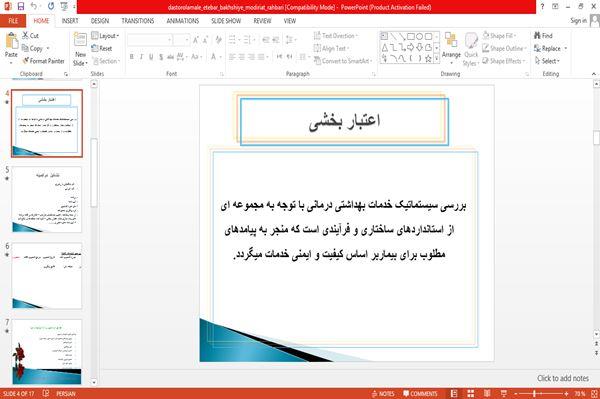Open Text Direction dropdown
Image resolution: width=600 pixels, height=399 pixels.
pyautogui.click(x=336, y=36)
